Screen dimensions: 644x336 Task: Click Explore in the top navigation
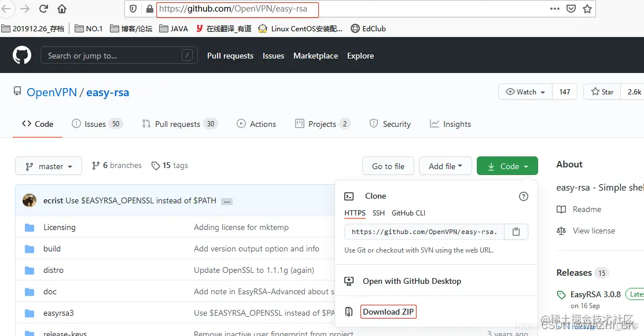tap(360, 56)
